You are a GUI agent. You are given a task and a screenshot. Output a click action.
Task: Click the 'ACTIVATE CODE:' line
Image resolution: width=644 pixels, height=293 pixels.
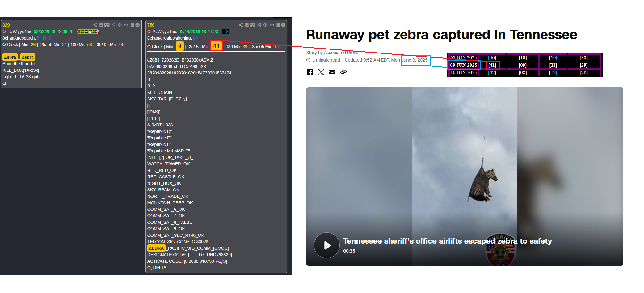click(187, 261)
